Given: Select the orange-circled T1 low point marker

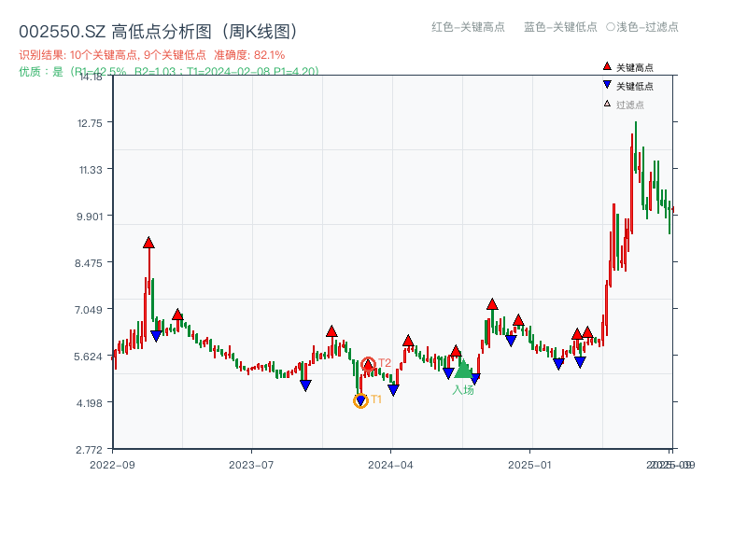Looking at the screenshot, I should 360,399.
